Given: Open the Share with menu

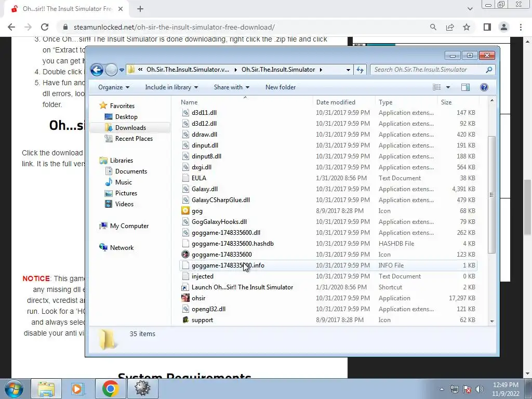Looking at the screenshot, I should (x=231, y=87).
